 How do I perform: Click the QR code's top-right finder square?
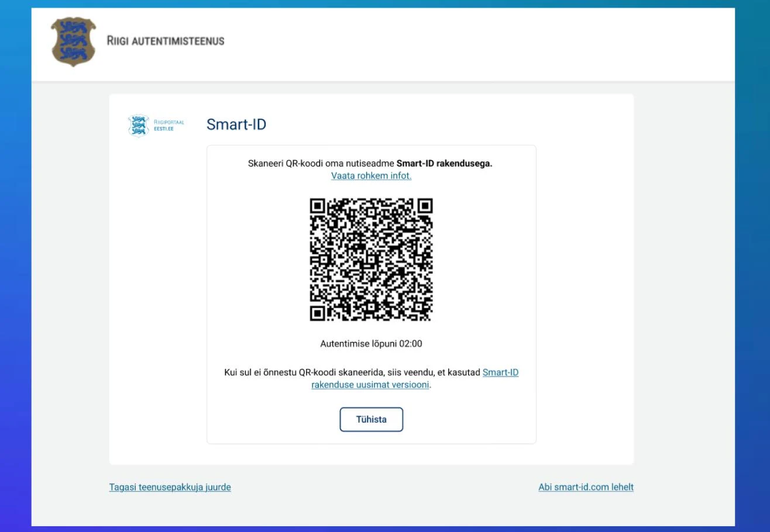(425, 206)
